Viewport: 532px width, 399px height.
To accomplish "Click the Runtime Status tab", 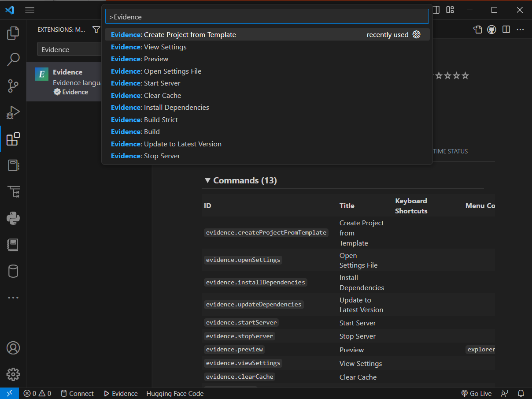I will 450,151.
